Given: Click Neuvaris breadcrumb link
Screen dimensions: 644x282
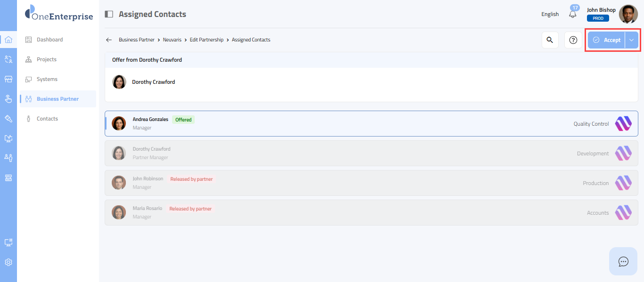Looking at the screenshot, I should [172, 40].
